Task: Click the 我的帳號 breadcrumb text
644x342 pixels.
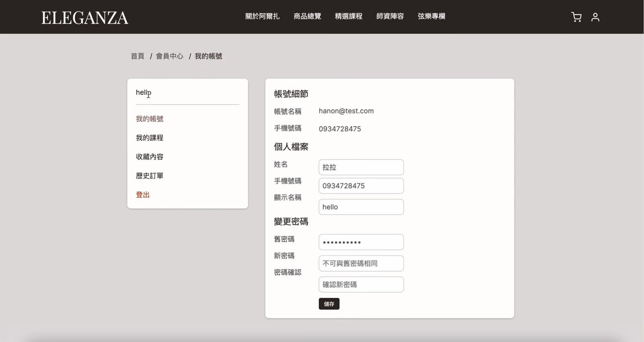Action: click(208, 56)
